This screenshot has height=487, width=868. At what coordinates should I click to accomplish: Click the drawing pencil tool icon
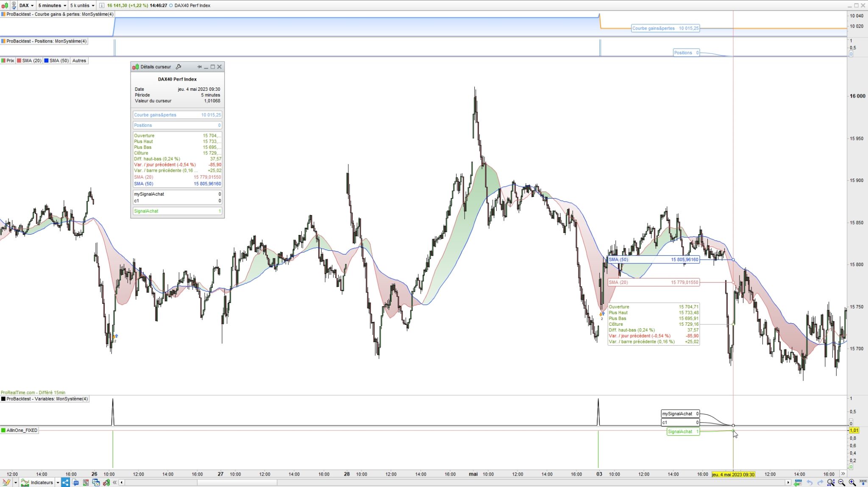pyautogui.click(x=6, y=482)
